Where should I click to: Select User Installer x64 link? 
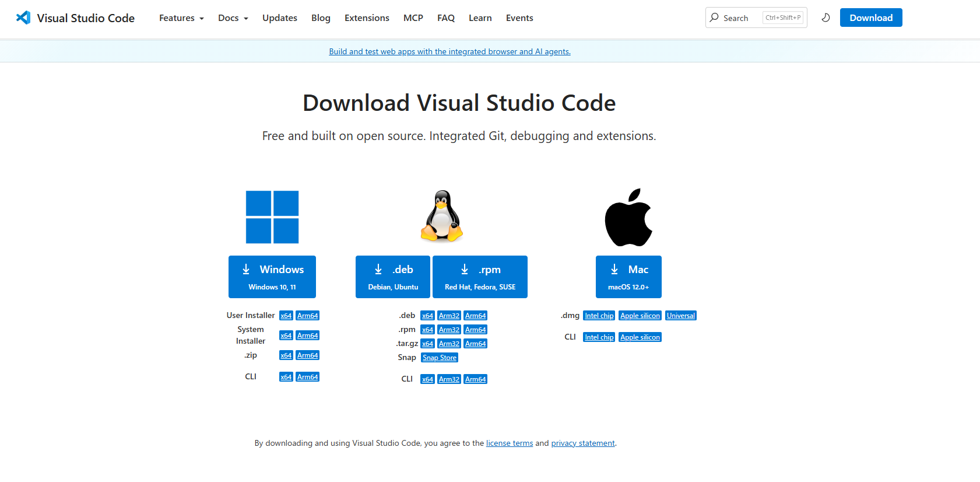tap(286, 316)
